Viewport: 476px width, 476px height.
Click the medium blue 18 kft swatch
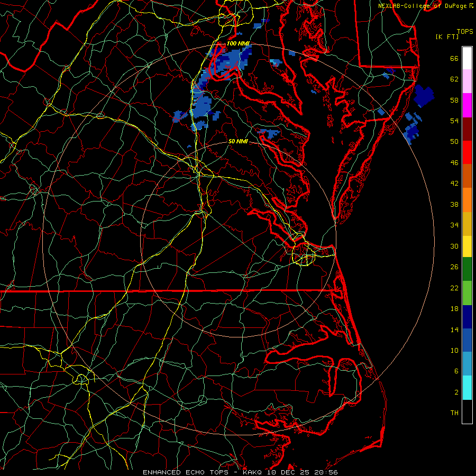pos(467,340)
